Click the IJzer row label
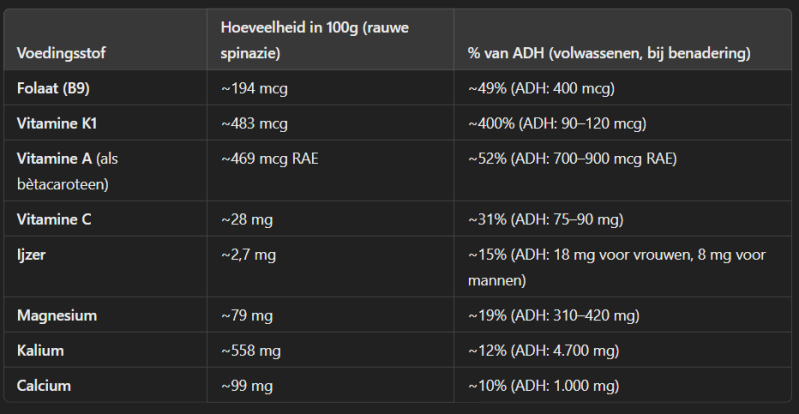The height and width of the screenshot is (414, 799). coord(31,254)
